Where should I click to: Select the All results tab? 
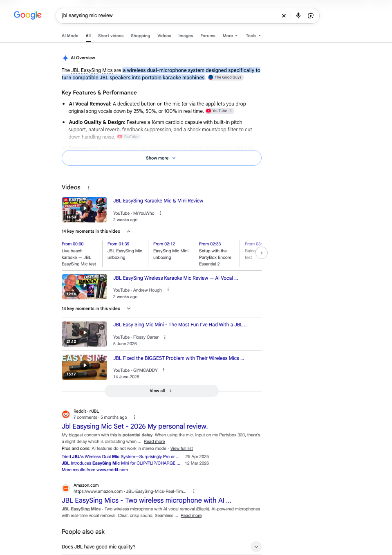point(88,36)
